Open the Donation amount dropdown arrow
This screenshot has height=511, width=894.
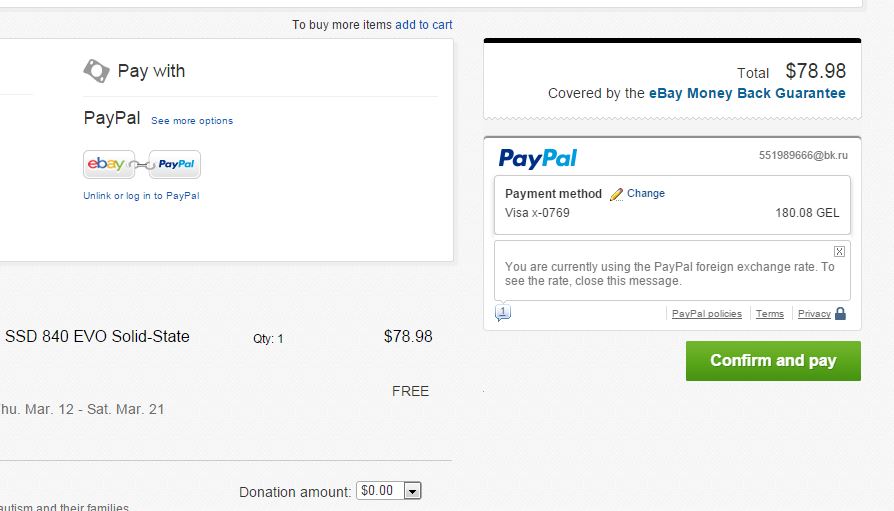[413, 491]
